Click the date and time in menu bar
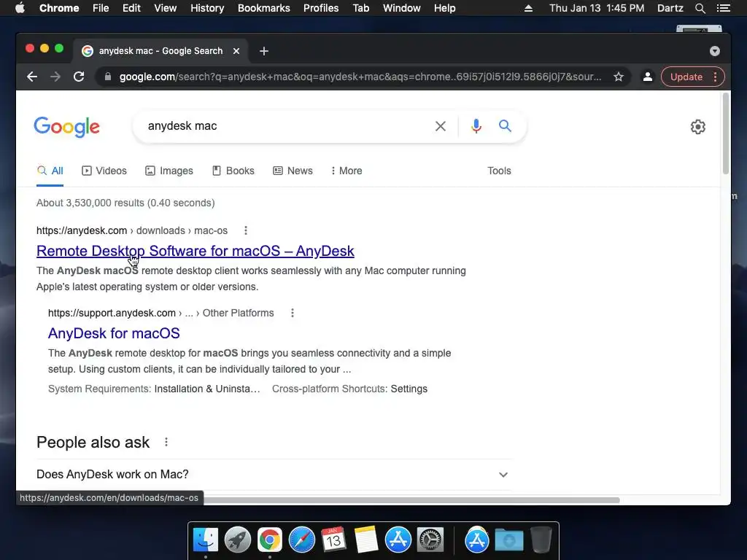The width and height of the screenshot is (747, 560). [597, 8]
